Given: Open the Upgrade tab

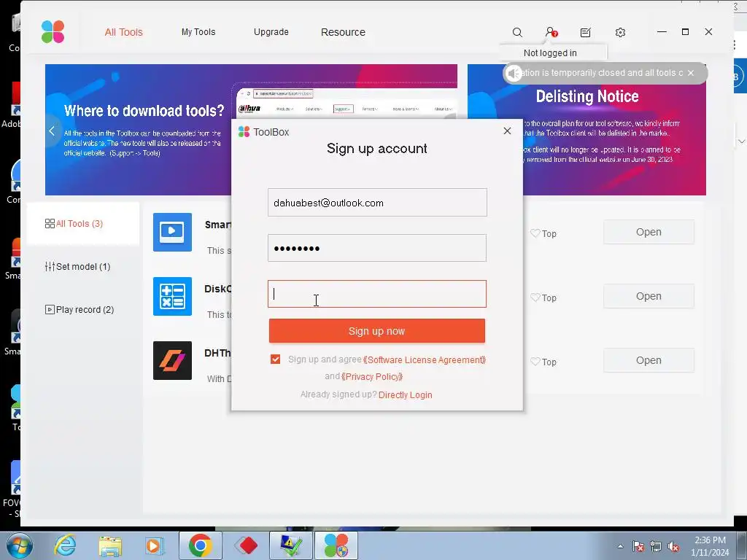Looking at the screenshot, I should (x=271, y=32).
